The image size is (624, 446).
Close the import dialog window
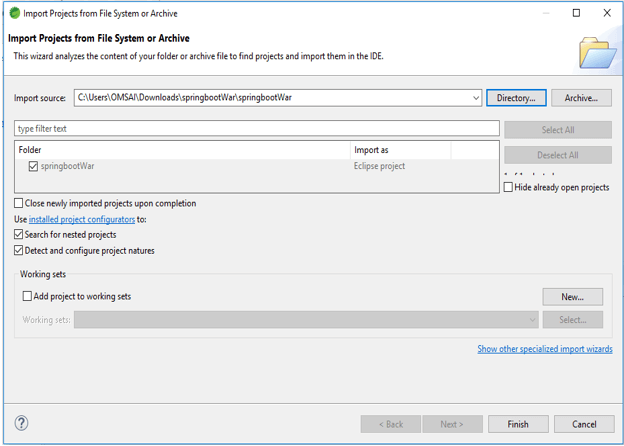pos(607,13)
